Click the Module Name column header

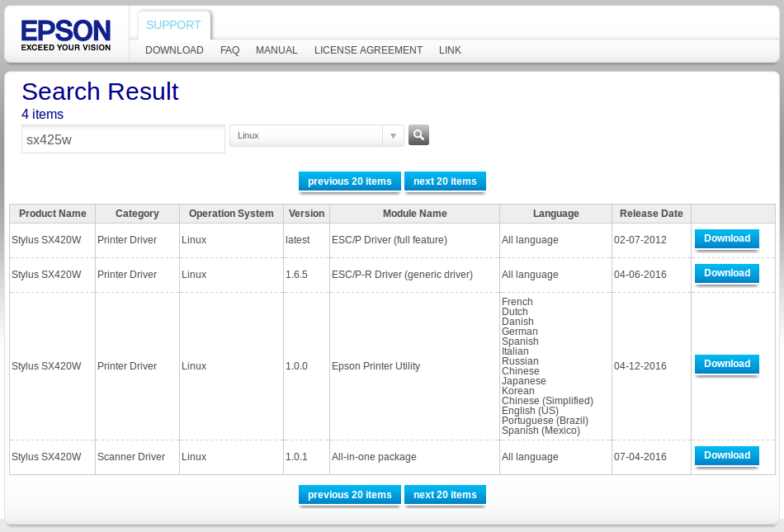click(x=414, y=214)
